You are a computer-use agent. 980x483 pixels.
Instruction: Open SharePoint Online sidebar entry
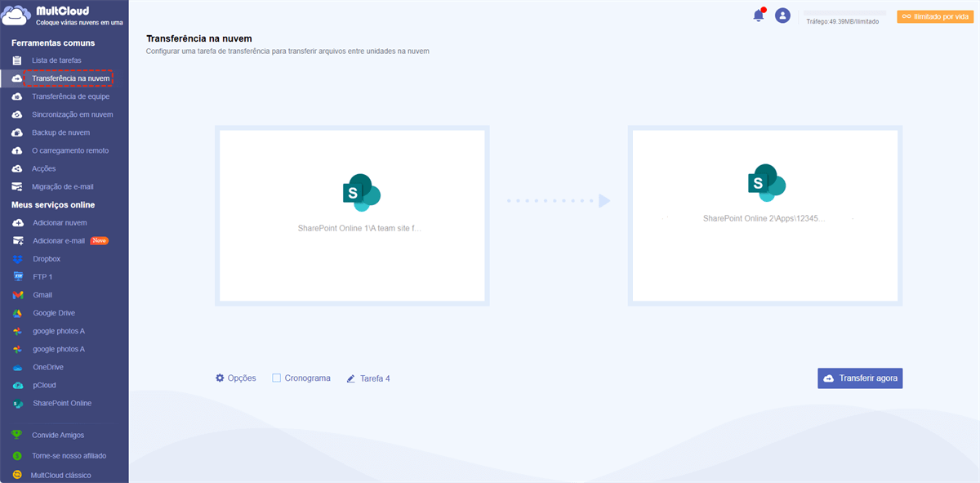(x=62, y=403)
